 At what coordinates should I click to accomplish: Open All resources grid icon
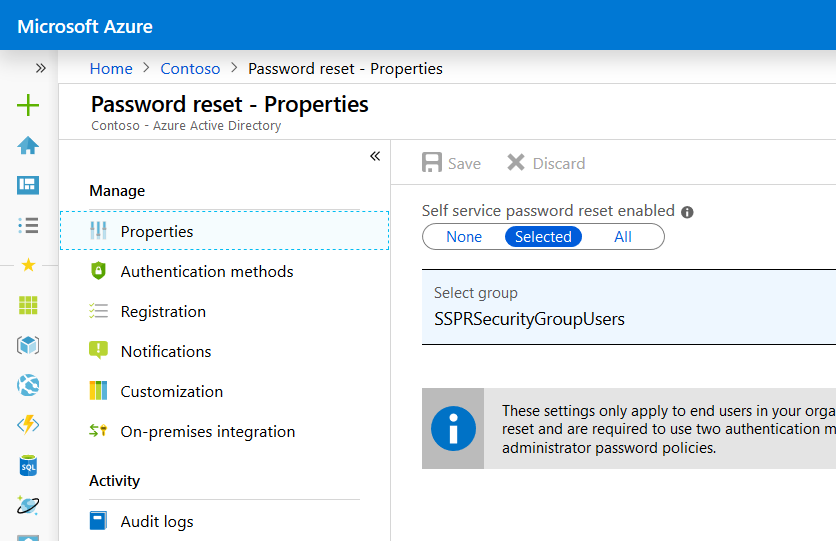click(28, 305)
